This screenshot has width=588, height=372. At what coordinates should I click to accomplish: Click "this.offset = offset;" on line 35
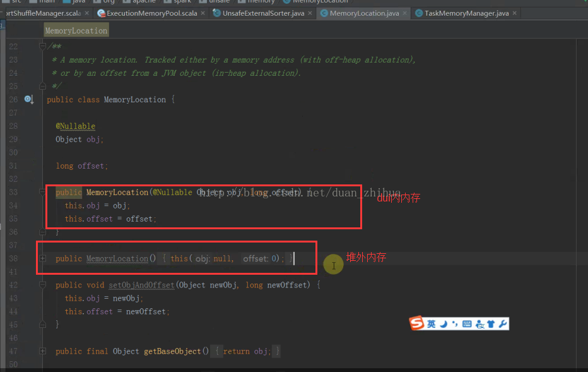point(110,219)
